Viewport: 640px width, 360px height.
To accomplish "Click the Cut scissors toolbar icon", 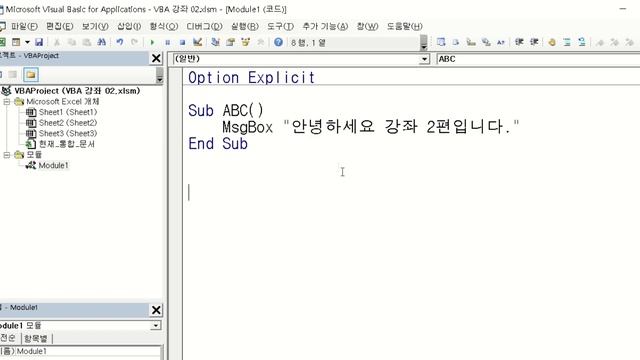I will coord(57,42).
